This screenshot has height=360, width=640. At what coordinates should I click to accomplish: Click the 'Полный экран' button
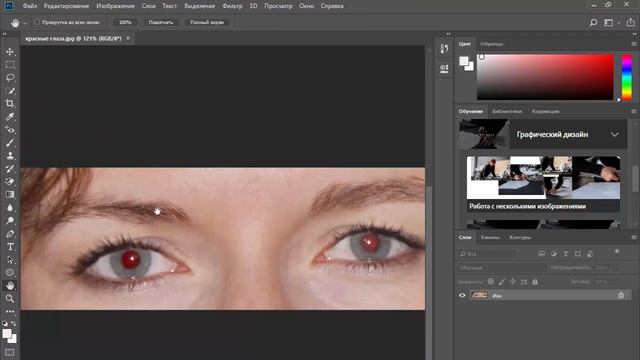coord(207,22)
